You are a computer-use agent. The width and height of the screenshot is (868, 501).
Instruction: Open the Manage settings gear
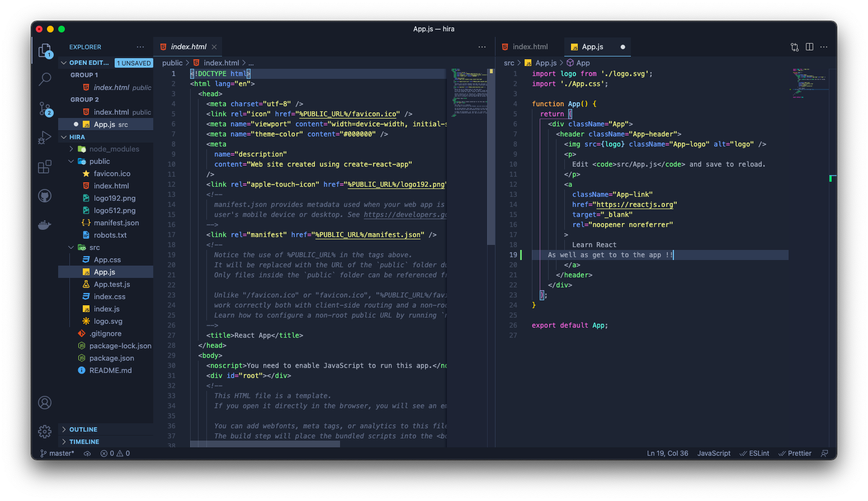pos(45,432)
